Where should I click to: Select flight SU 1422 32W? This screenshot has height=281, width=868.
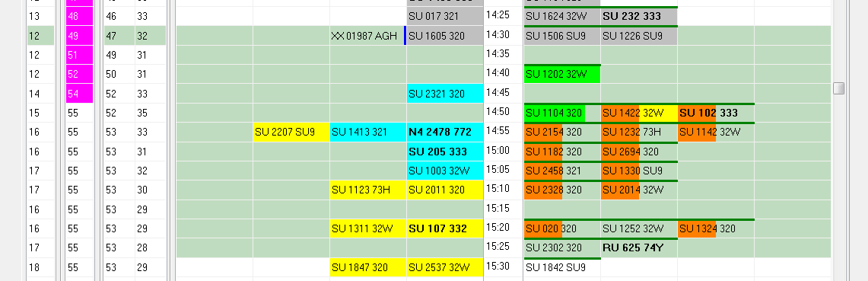pos(639,113)
